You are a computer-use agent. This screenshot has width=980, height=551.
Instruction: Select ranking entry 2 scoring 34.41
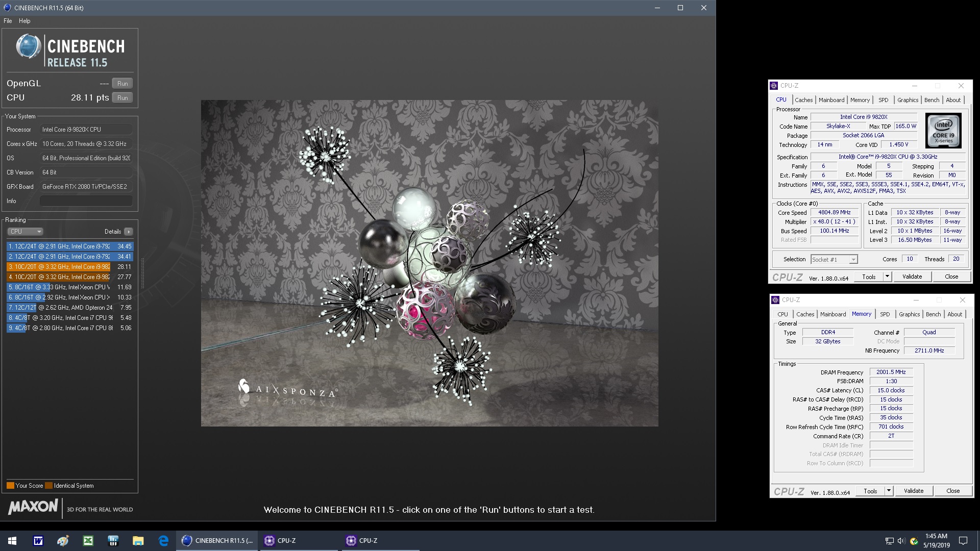[x=70, y=257]
